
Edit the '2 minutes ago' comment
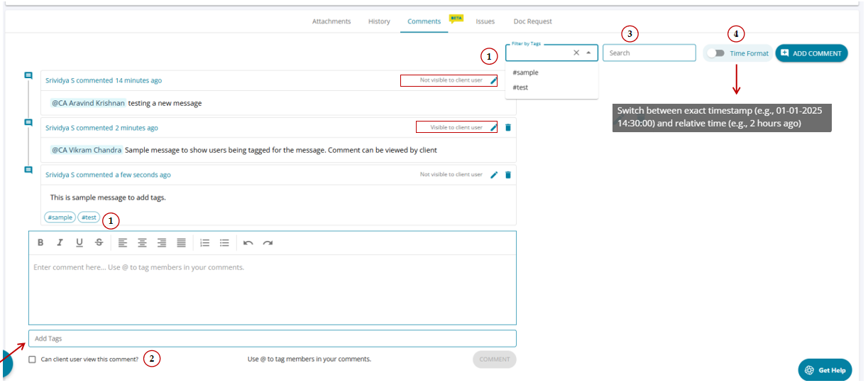(494, 128)
